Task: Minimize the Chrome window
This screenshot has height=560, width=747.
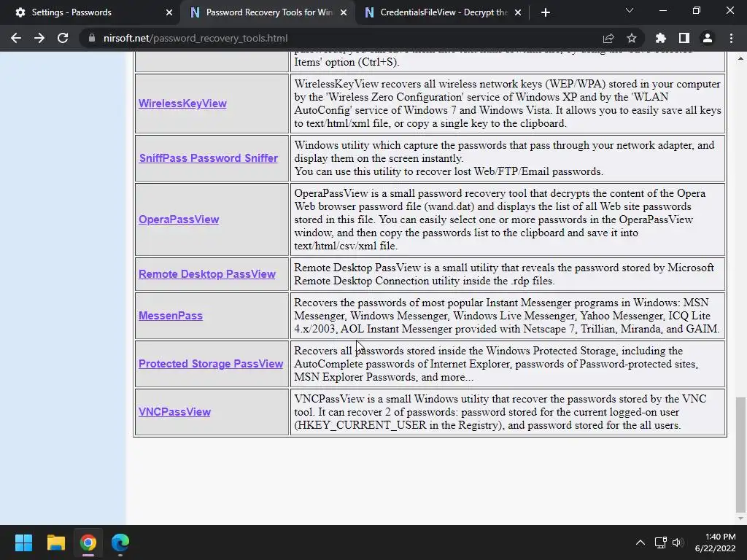Action: tap(662, 10)
